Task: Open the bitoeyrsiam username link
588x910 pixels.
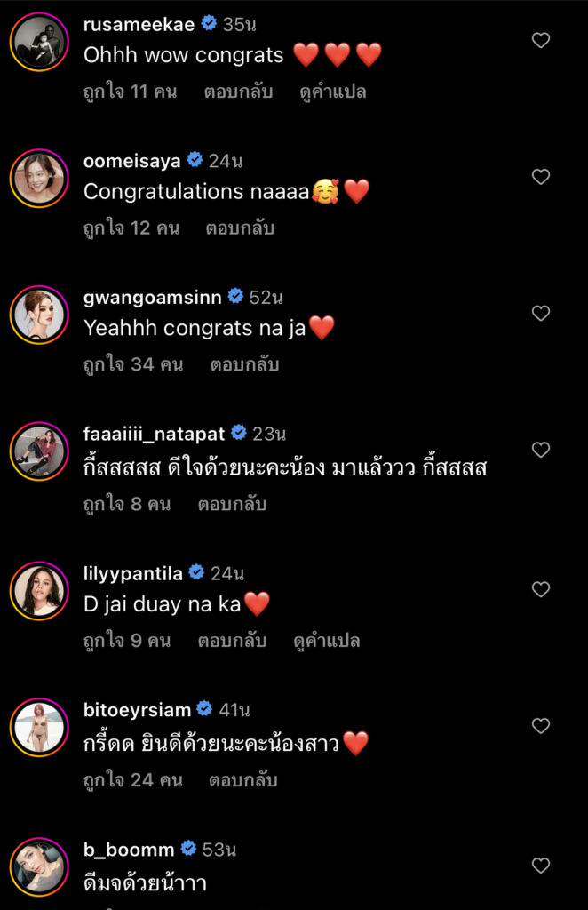Action: tap(137, 710)
